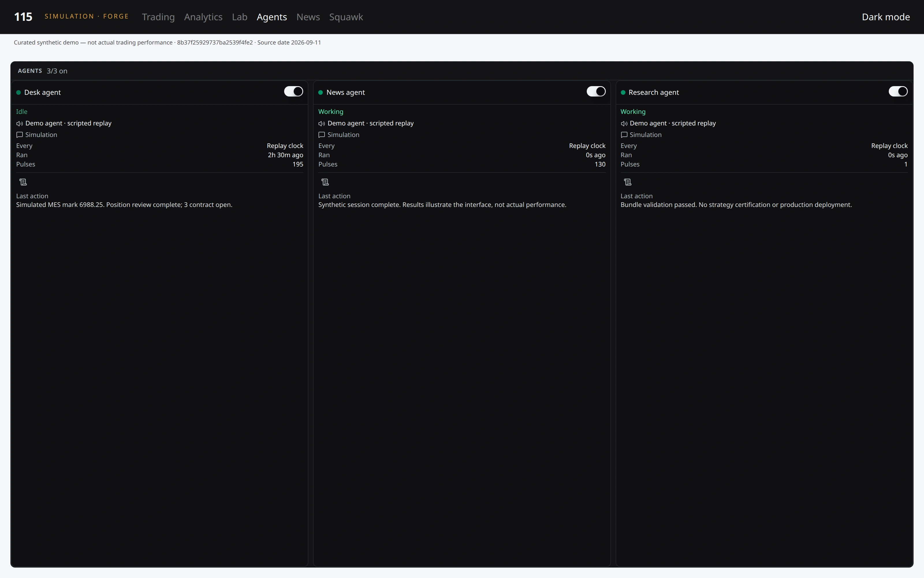Click the speaker icon in News agent card

point(321,123)
